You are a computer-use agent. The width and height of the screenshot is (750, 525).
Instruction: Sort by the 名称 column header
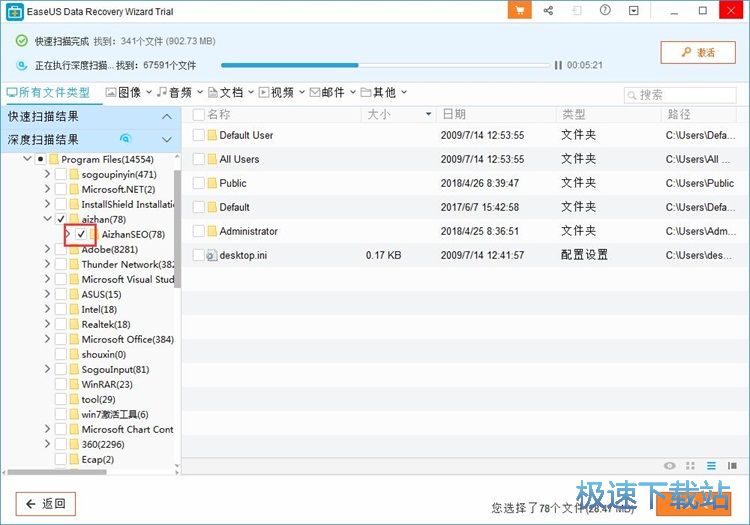click(x=219, y=114)
